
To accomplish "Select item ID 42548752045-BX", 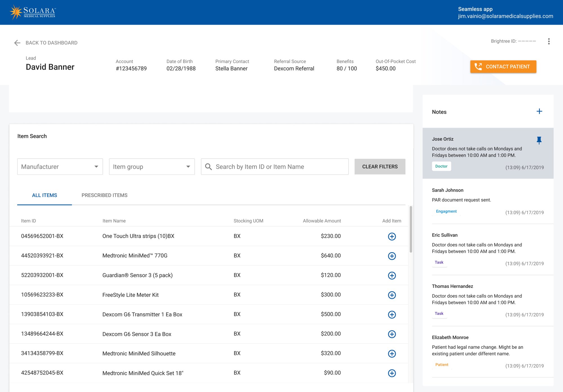I will (x=42, y=373).
